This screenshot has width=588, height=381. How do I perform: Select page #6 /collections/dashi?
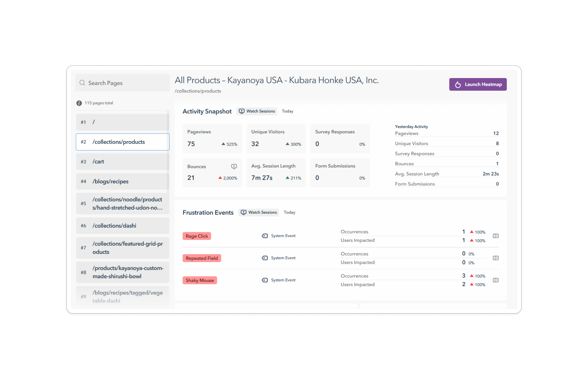point(123,226)
